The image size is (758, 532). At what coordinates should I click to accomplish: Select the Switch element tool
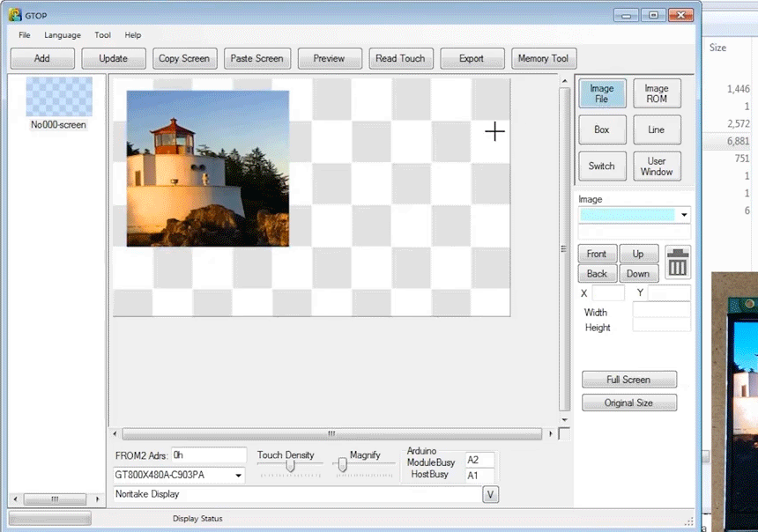coord(602,166)
